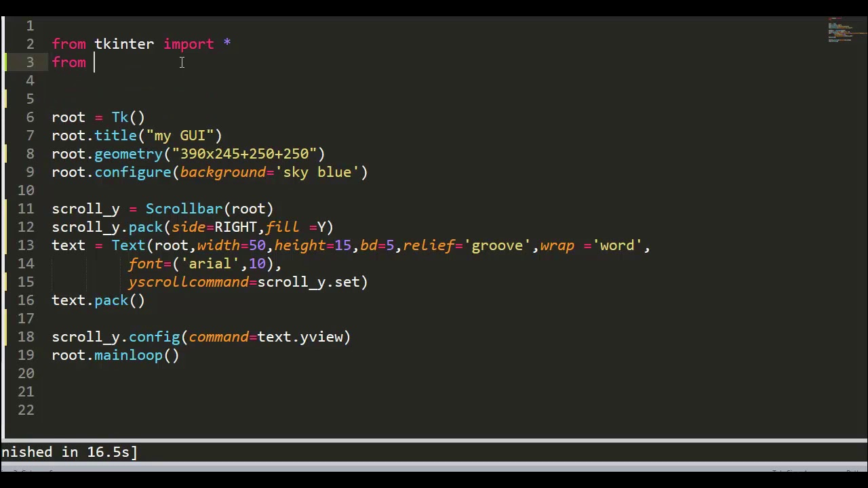Click 'Scrollbar' on line 11
The image size is (868, 488).
(184, 209)
